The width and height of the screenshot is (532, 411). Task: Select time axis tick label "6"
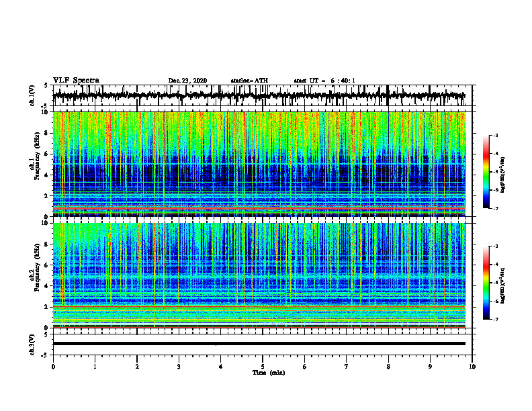pos(305,367)
